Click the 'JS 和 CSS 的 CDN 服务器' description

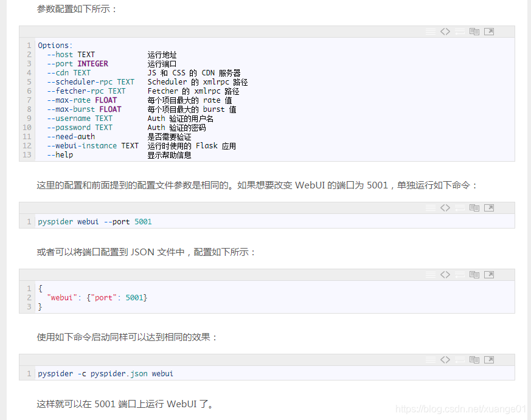click(193, 73)
